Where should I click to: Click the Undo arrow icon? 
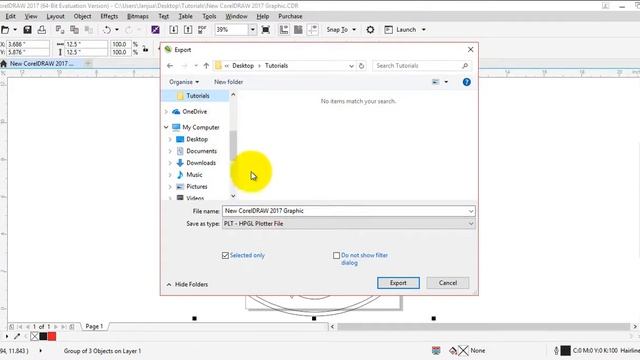point(107,30)
